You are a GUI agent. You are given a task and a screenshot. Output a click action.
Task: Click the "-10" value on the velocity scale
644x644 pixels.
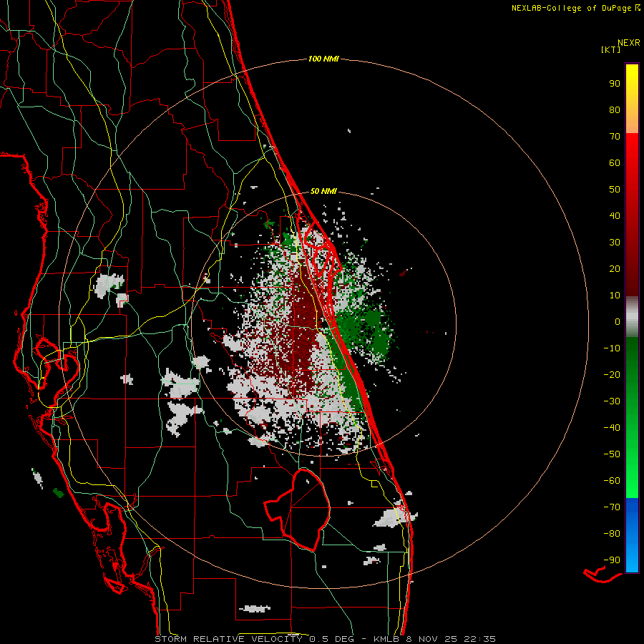point(612,348)
